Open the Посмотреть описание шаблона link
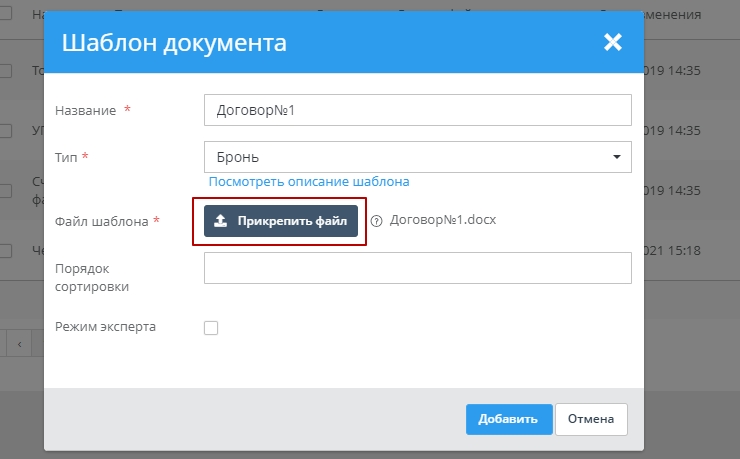The image size is (740, 459). [308, 182]
